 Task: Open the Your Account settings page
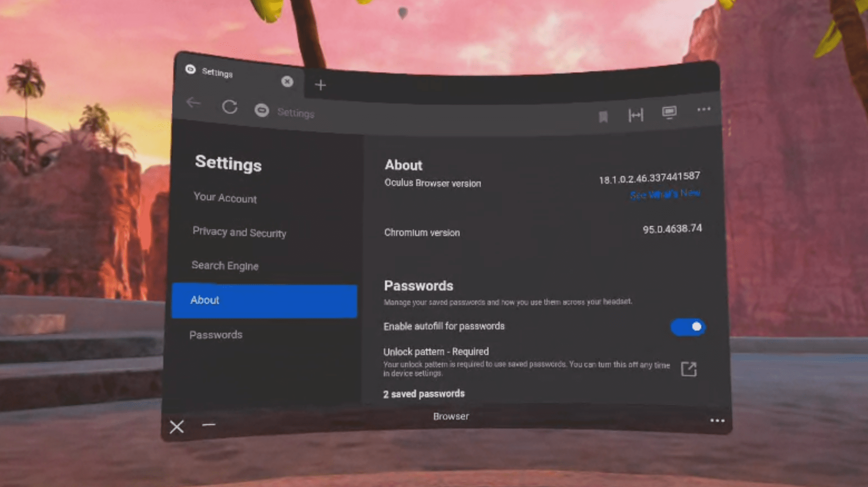[x=225, y=198]
